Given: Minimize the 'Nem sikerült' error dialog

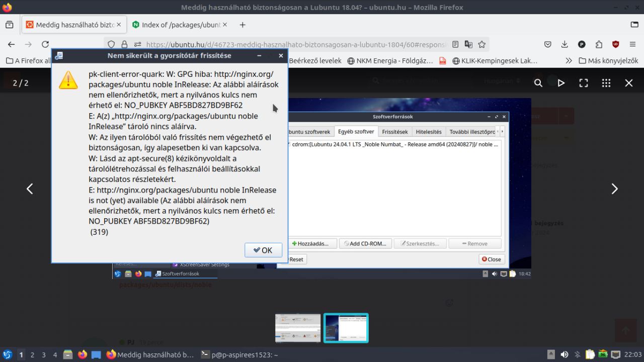Looking at the screenshot, I should pos(259,56).
